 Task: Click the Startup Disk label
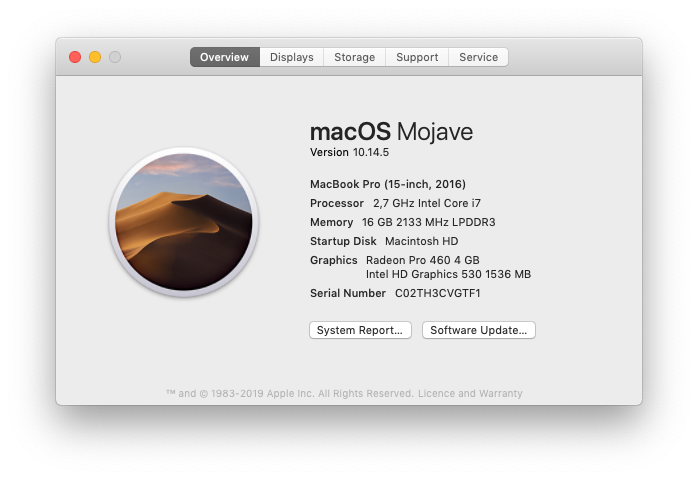click(343, 241)
